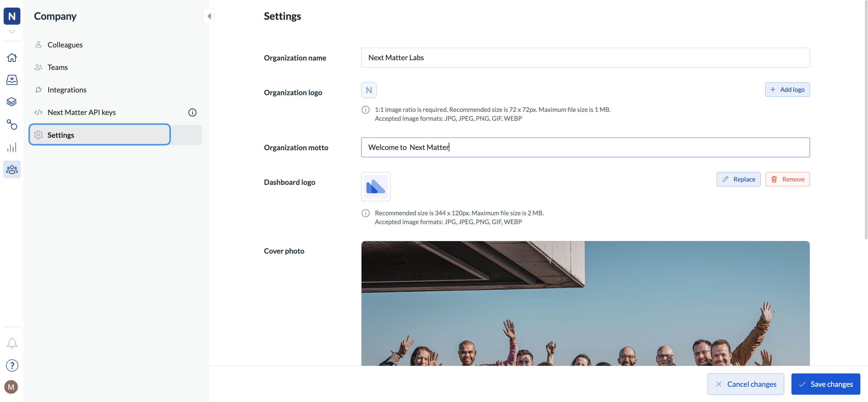Open Colleagues in Company menu
The image size is (868, 402).
(x=65, y=45)
